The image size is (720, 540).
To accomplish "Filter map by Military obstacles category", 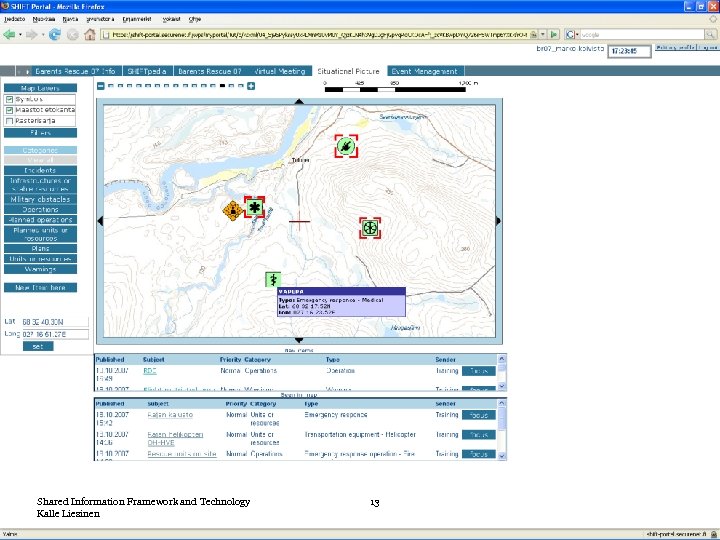I will click(x=40, y=199).
